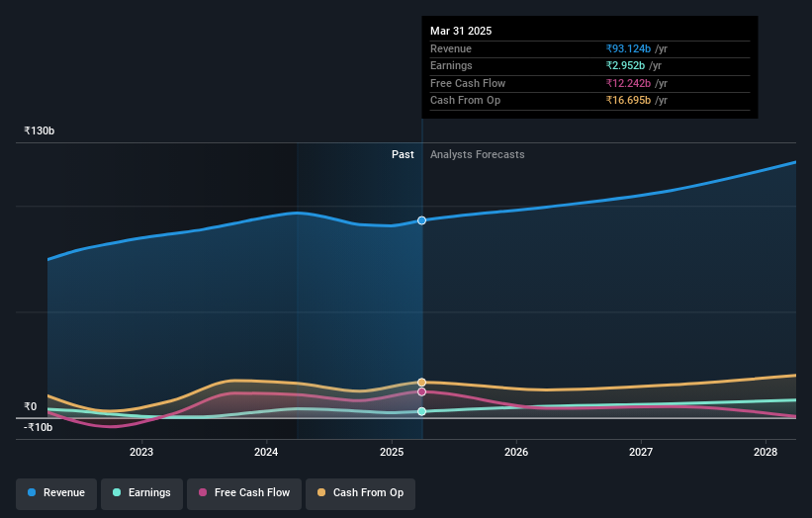Toggle the Cash From Op legend series
The image size is (812, 518).
click(x=360, y=493)
